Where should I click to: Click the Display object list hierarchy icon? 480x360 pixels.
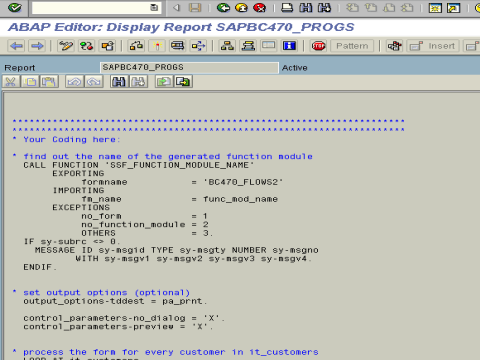(x=227, y=46)
